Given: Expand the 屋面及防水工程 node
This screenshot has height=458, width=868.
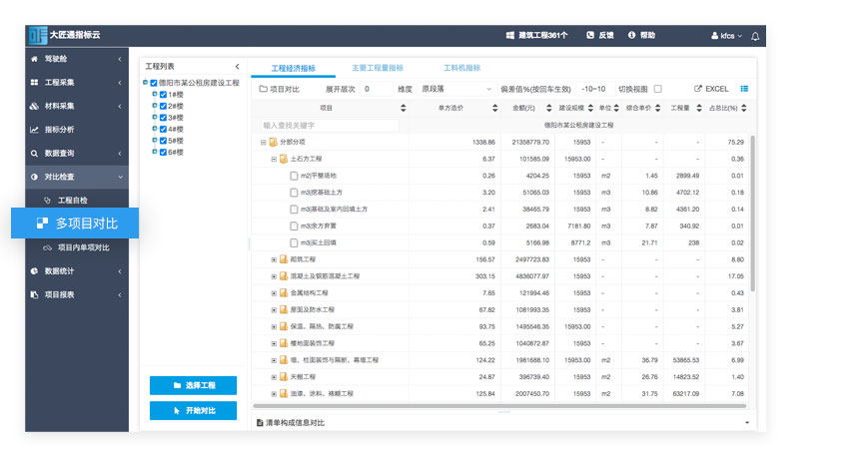Looking at the screenshot, I should click(x=274, y=309).
